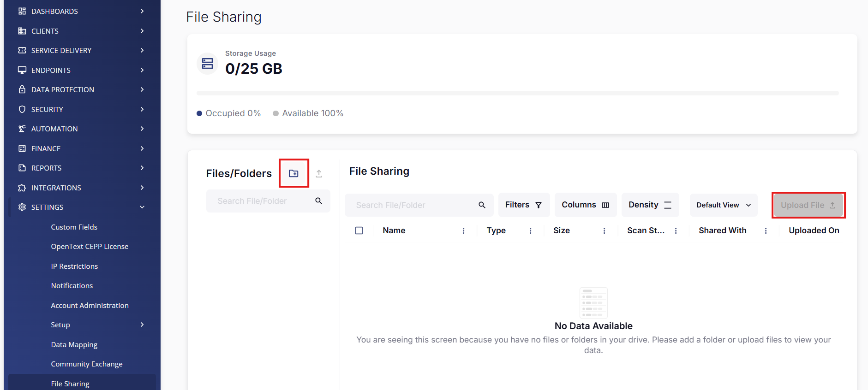The image size is (868, 390).
Task: Open the Scan Status column options menu
Action: pyautogui.click(x=676, y=230)
